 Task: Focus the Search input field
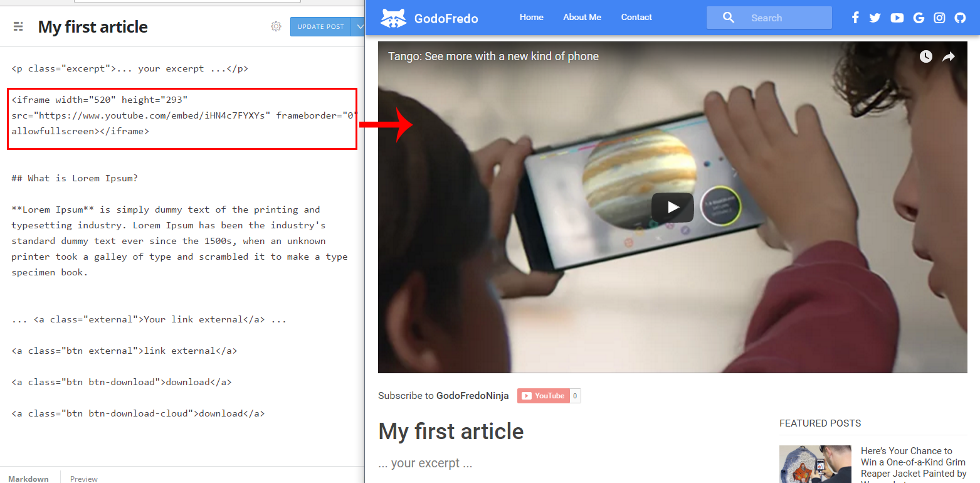tap(769, 18)
